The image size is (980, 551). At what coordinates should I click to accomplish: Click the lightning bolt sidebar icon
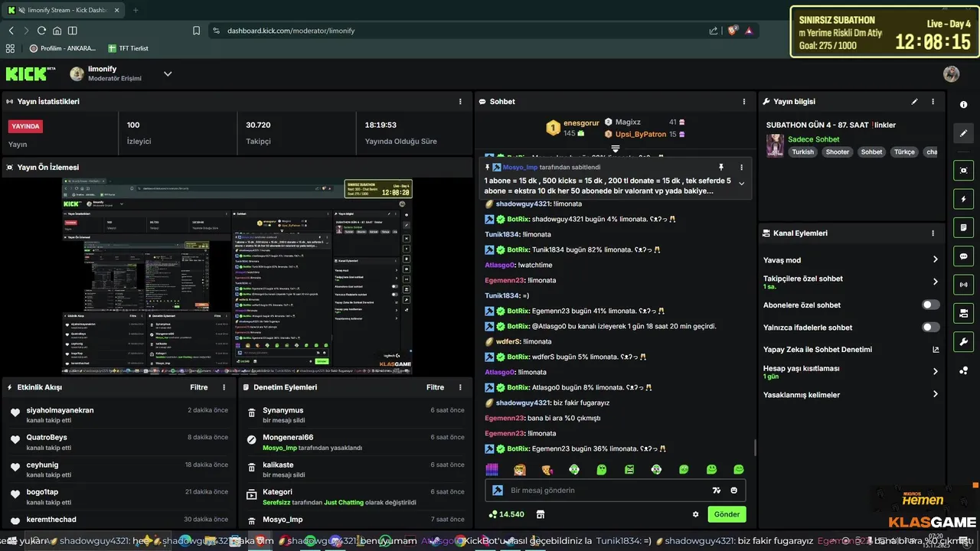point(963,199)
